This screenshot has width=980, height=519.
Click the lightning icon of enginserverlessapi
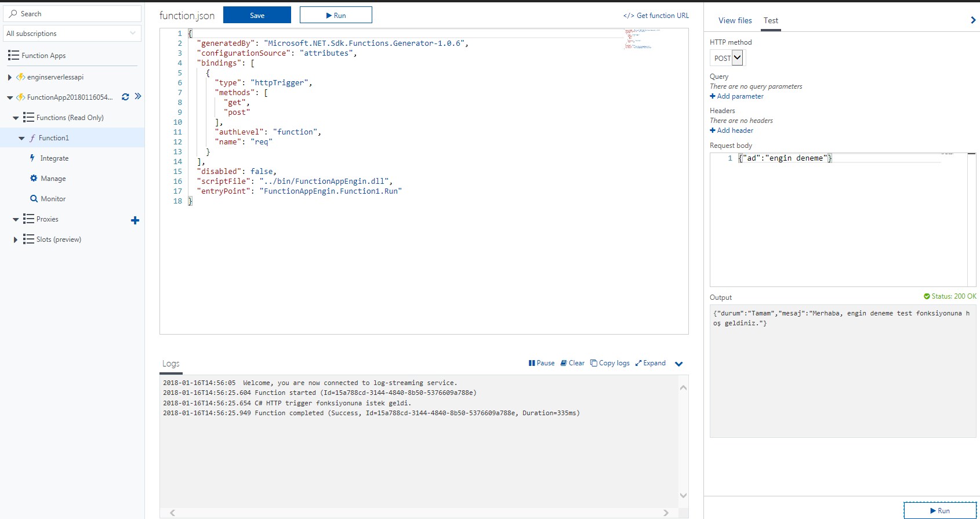pos(21,77)
